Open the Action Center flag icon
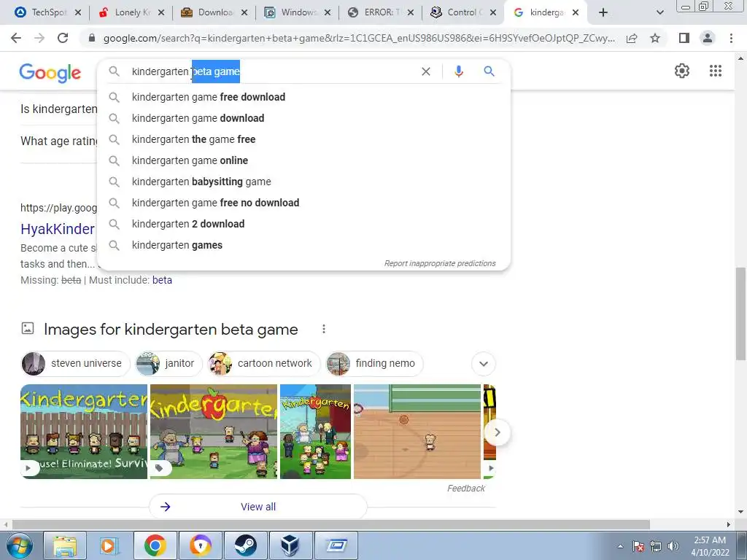Viewport: 747px width, 560px height. tap(638, 546)
